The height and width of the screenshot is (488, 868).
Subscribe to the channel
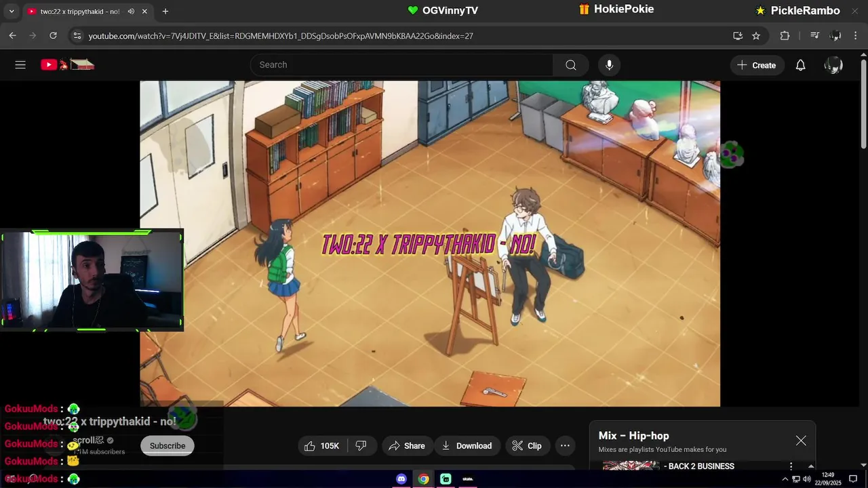167,445
